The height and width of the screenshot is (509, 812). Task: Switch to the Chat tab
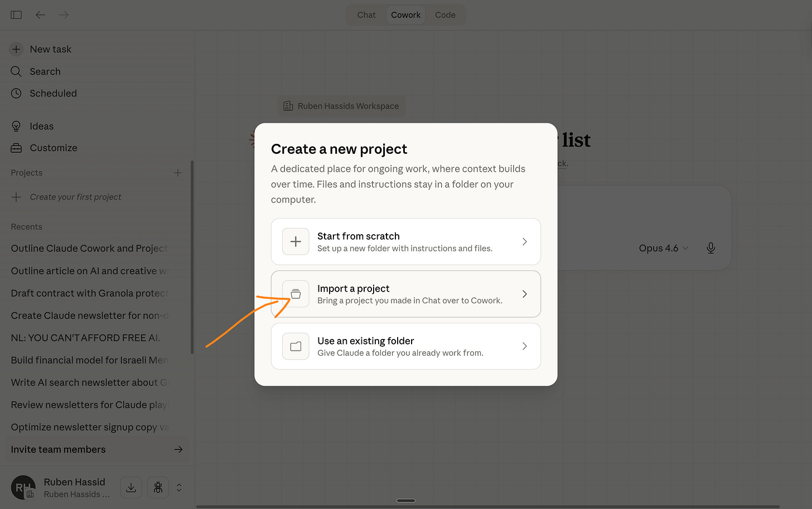point(366,15)
